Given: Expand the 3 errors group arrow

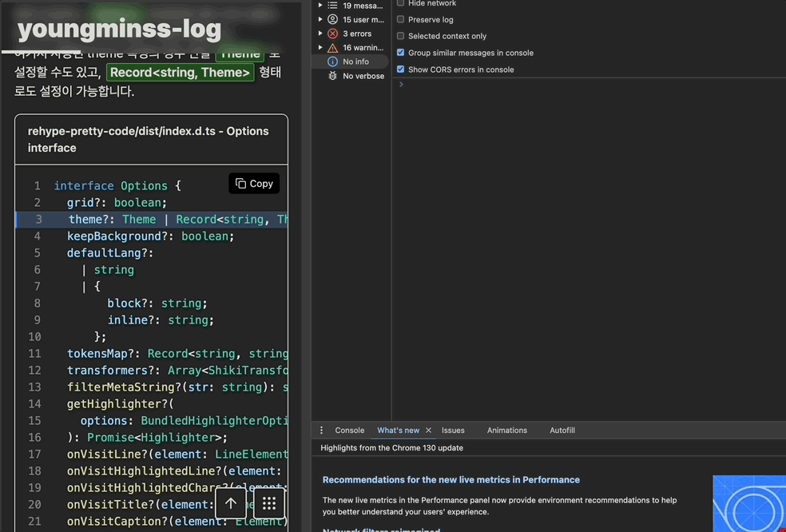Looking at the screenshot, I should (x=320, y=34).
